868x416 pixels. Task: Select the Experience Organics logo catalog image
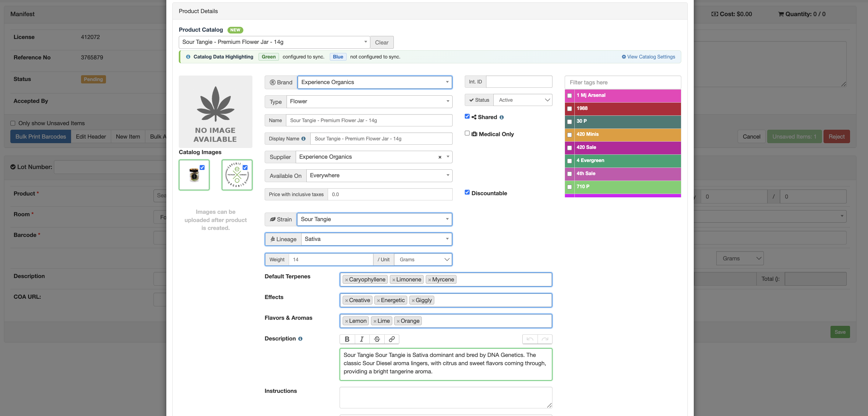click(237, 175)
